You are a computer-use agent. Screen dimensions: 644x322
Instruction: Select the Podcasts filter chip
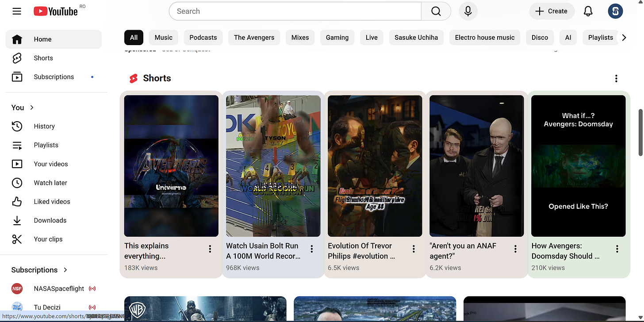203,38
